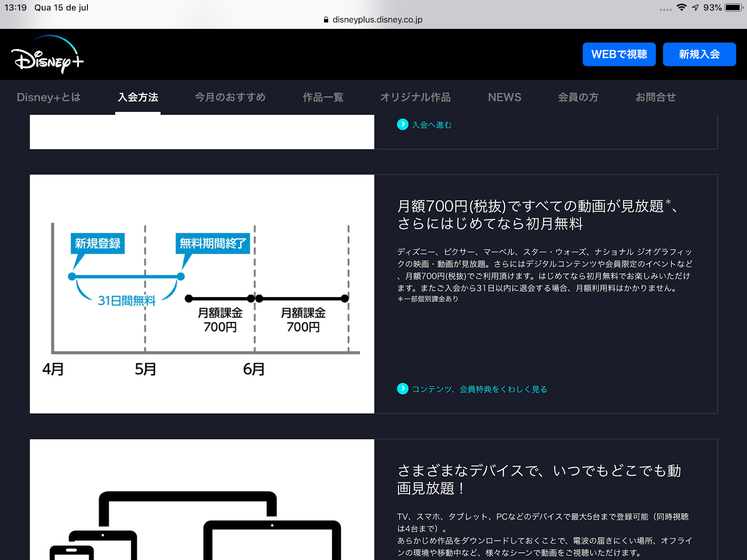Select the 入会方法 tab
The width and height of the screenshot is (747, 560).
tap(138, 97)
